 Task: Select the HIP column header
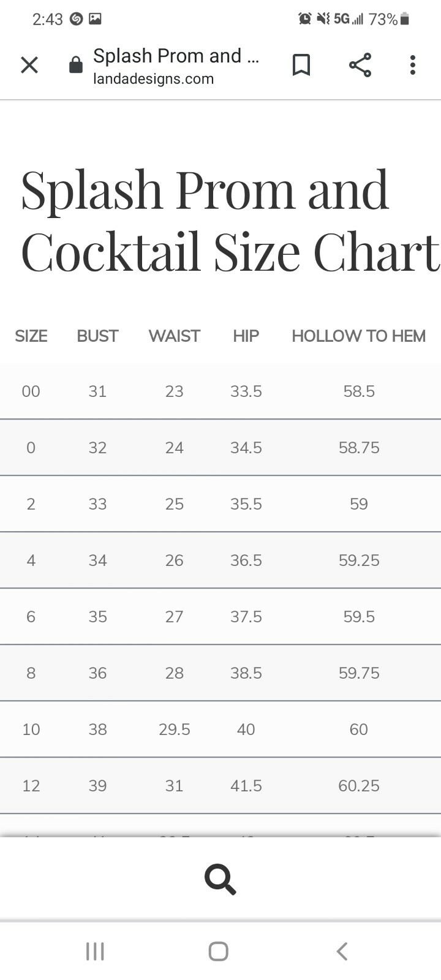point(246,336)
